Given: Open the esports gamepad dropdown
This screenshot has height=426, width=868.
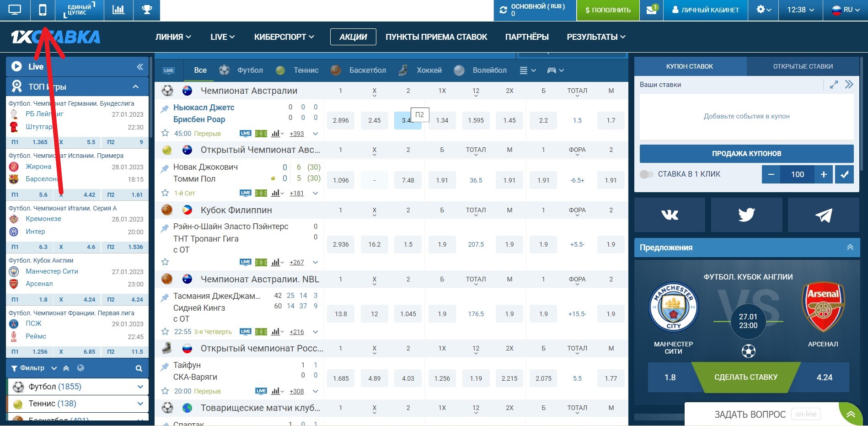Looking at the screenshot, I should point(556,70).
